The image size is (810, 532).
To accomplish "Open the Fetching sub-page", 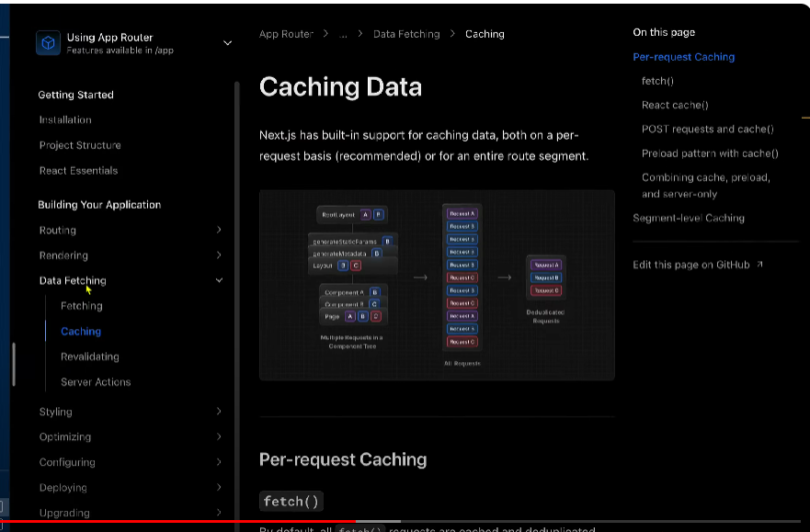I will 82,306.
